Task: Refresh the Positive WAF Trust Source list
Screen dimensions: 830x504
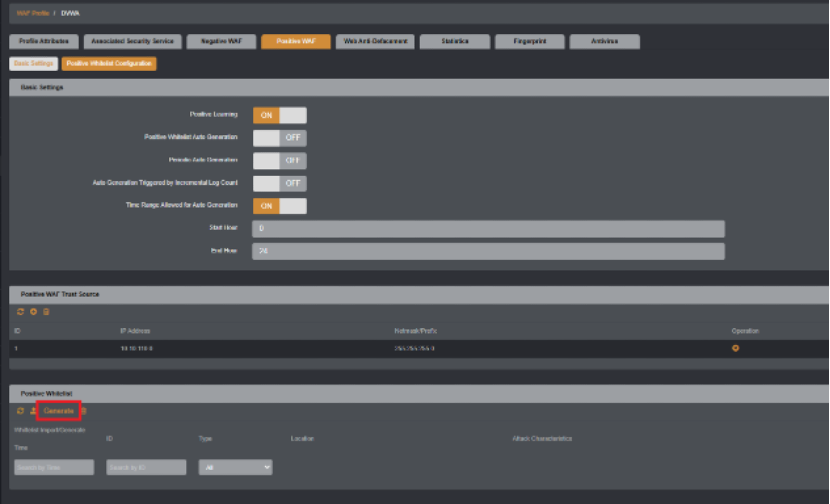Action: (21, 312)
